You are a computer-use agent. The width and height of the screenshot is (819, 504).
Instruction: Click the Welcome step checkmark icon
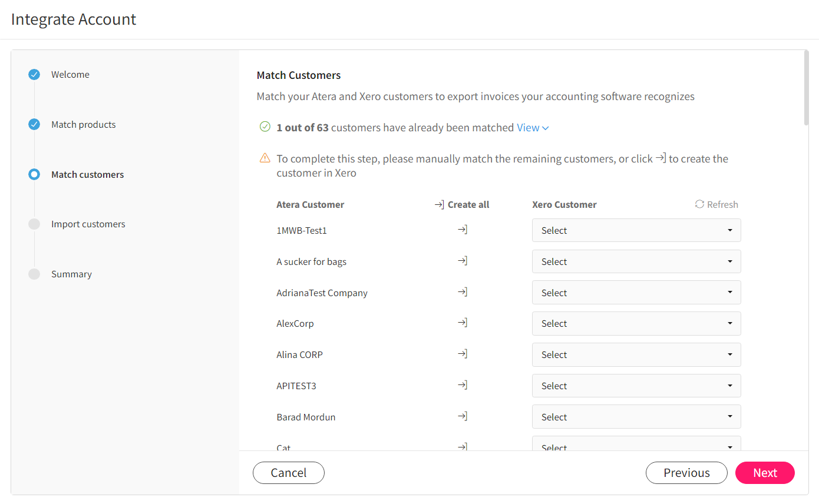[34, 75]
